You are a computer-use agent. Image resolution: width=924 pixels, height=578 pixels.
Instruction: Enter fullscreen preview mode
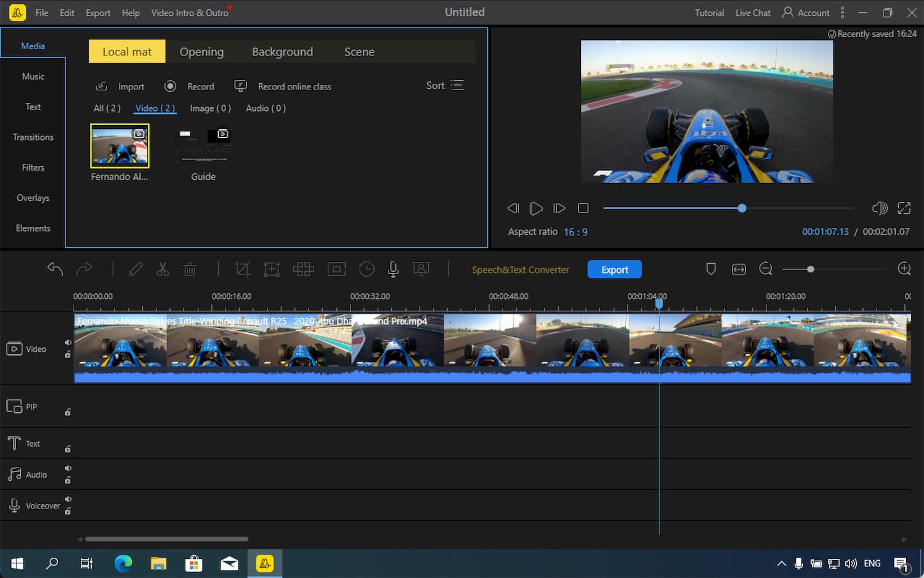click(x=904, y=208)
